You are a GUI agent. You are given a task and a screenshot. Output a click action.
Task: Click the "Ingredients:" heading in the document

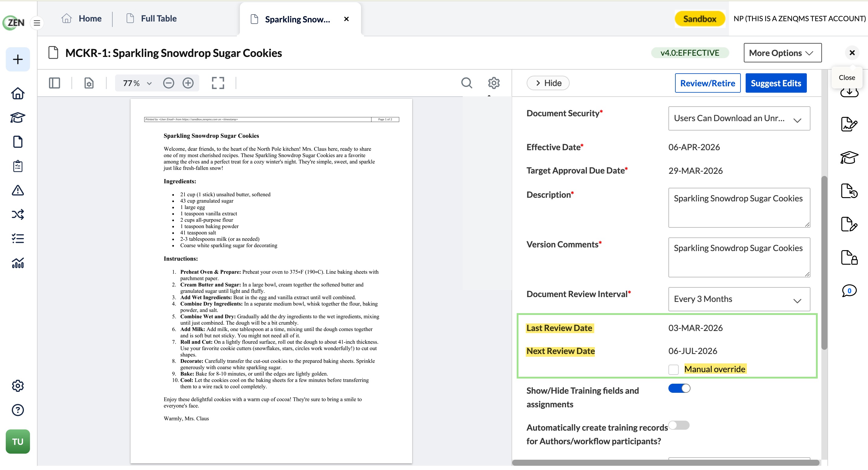pyautogui.click(x=180, y=182)
